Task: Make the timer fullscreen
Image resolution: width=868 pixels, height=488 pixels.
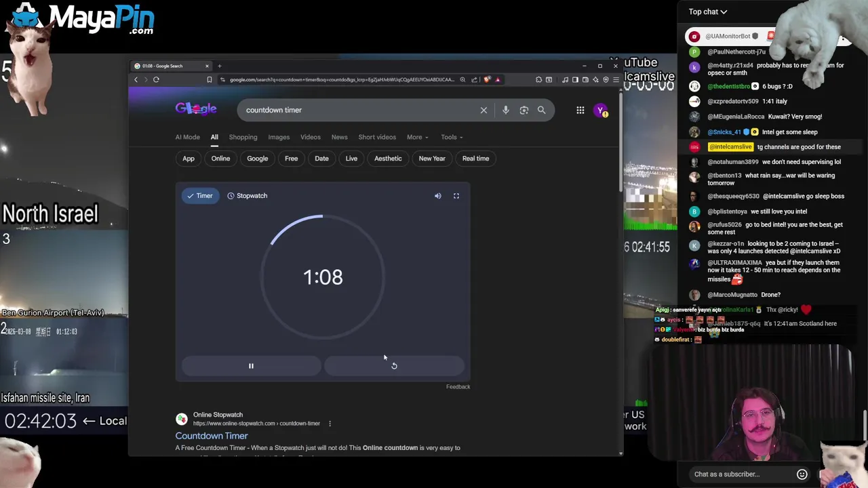Action: click(456, 196)
